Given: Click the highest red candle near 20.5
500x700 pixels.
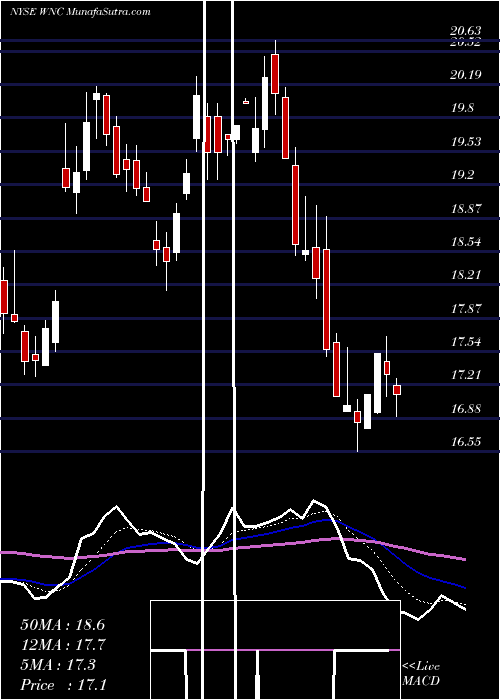Looking at the screenshot, I should point(275,74).
